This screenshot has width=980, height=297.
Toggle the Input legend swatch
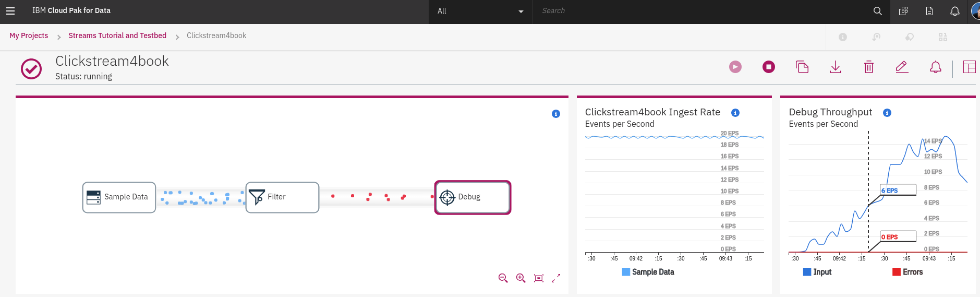(x=807, y=272)
